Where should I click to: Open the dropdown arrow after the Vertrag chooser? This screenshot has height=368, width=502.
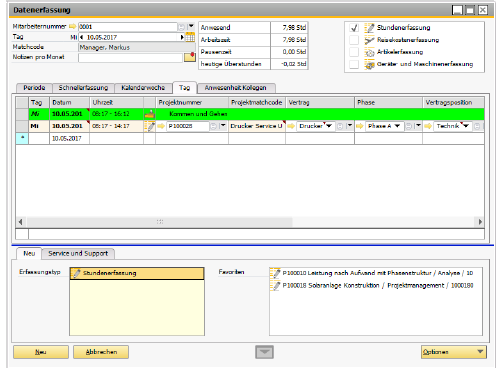click(349, 126)
